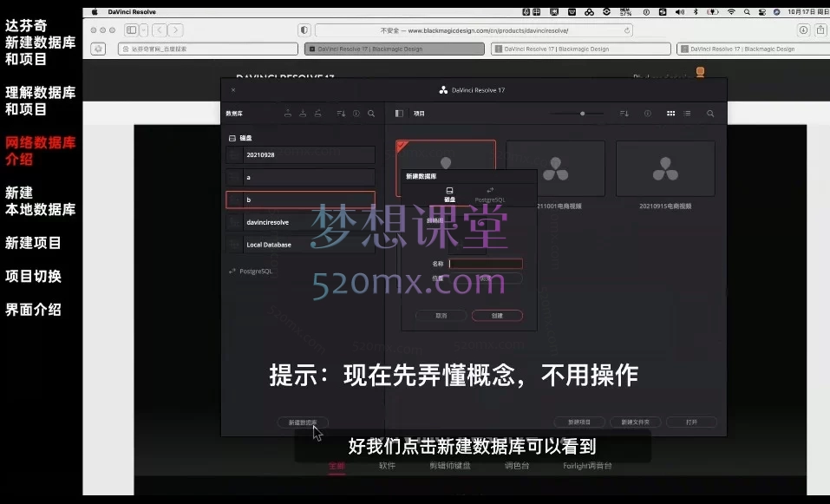
Task: Click volume icon in menu bar
Action: coord(680,11)
